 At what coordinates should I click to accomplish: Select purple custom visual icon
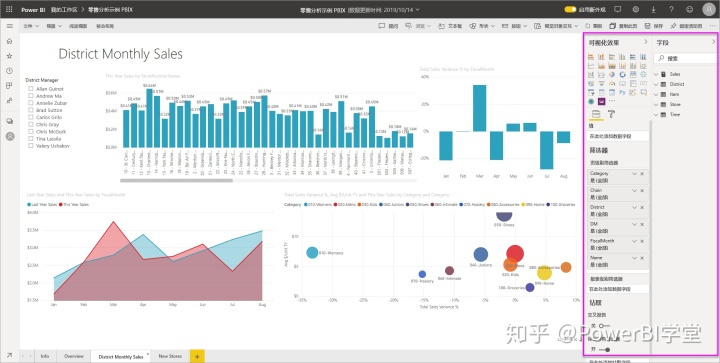(602, 101)
